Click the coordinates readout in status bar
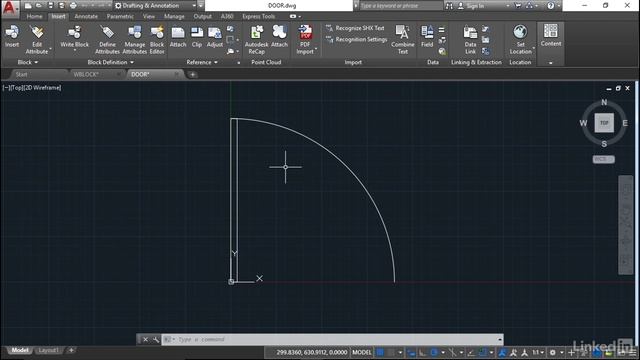This screenshot has height=360, width=640. pos(311,352)
